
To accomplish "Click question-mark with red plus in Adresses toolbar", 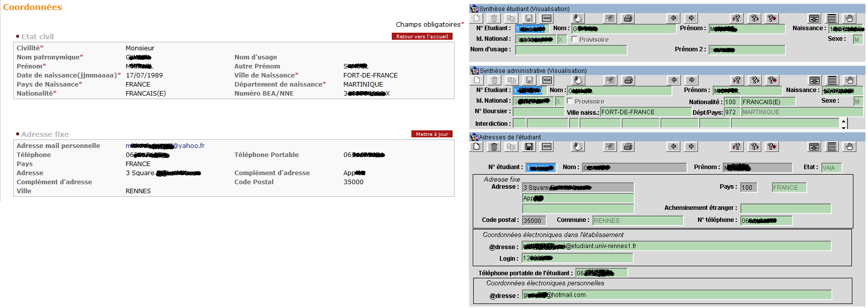I will point(772,146).
